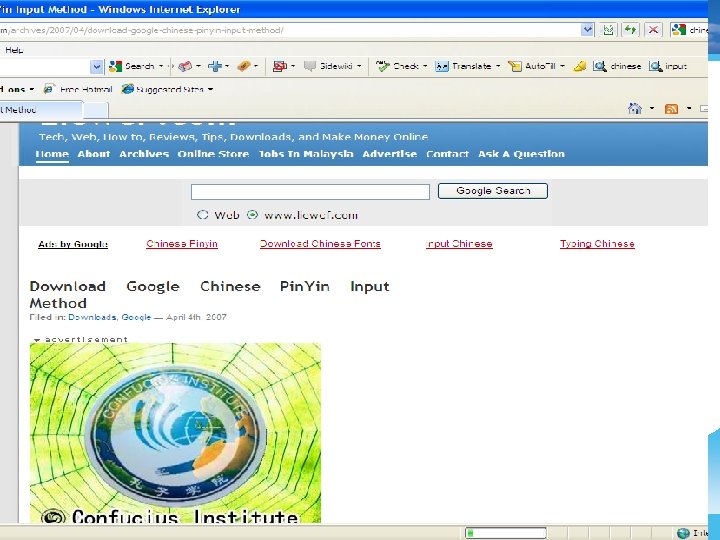Viewport: 720px width, 540px height.
Task: Click the spell Check button
Action: pyautogui.click(x=397, y=67)
